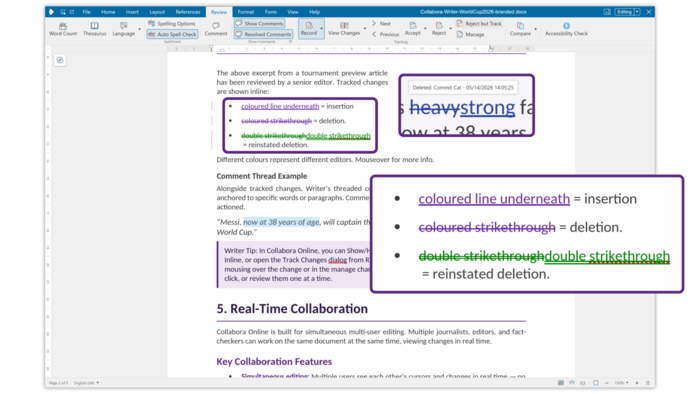Toggle Auto Spell Check
700x394 pixels.
(172, 34)
